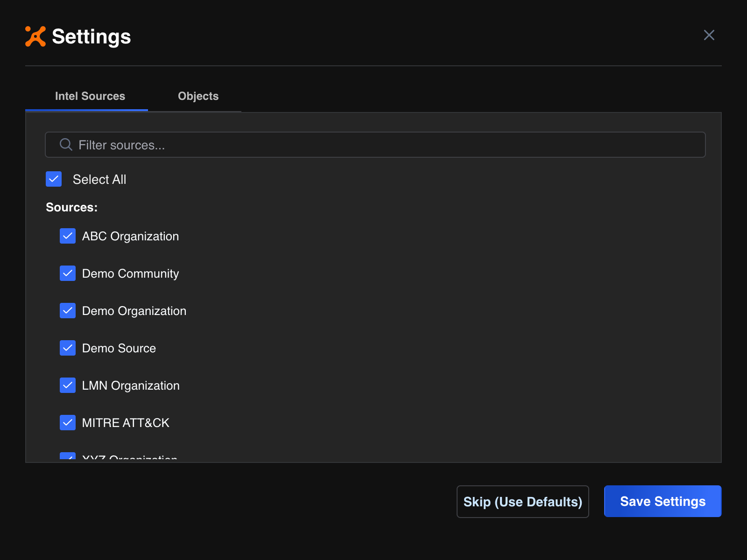The image size is (747, 560).
Task: Click the Sources: heading
Action: pos(71,207)
